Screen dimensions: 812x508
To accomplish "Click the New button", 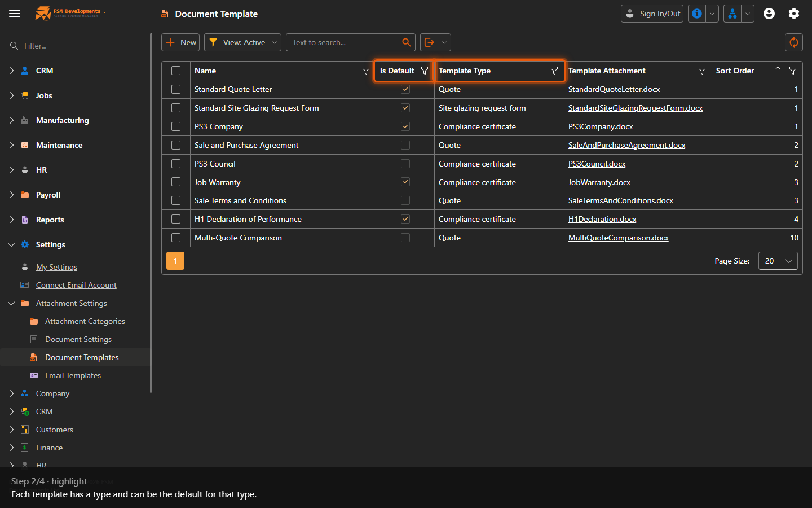I will pyautogui.click(x=180, y=42).
